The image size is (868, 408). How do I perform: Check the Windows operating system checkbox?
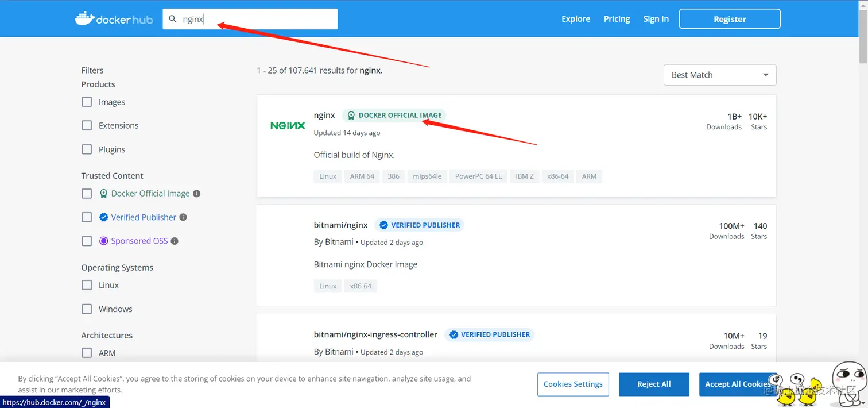(x=87, y=309)
